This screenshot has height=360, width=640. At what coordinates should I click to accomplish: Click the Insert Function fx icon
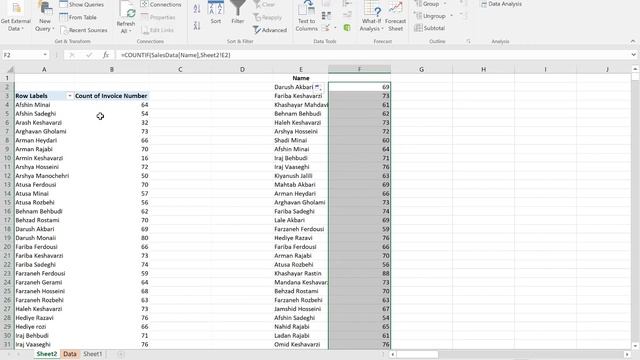pos(106,55)
